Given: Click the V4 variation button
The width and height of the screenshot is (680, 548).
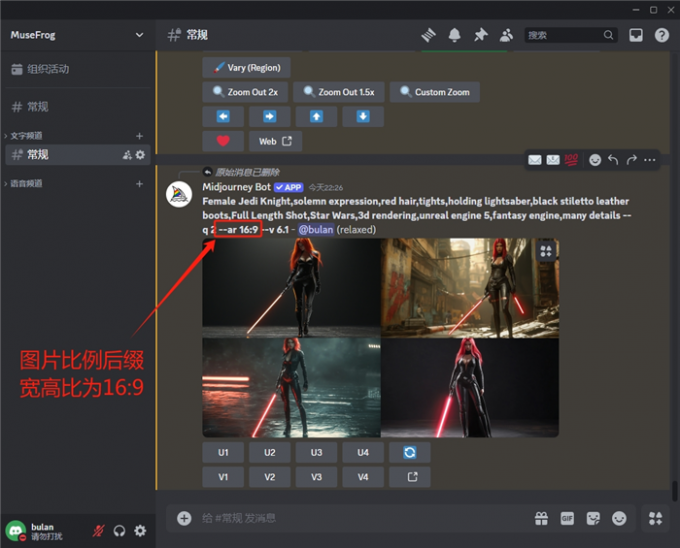Looking at the screenshot, I should pos(363,477).
